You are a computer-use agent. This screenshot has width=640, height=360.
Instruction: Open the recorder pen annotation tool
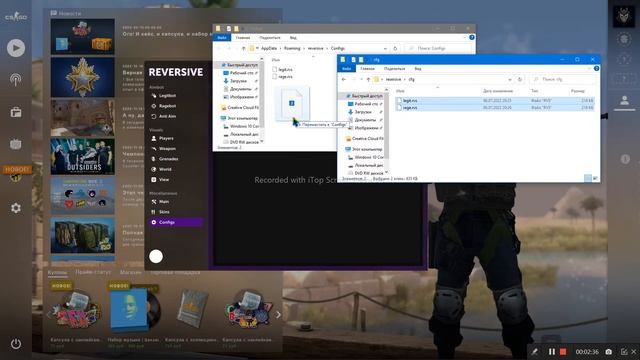pyautogui.click(x=534, y=351)
